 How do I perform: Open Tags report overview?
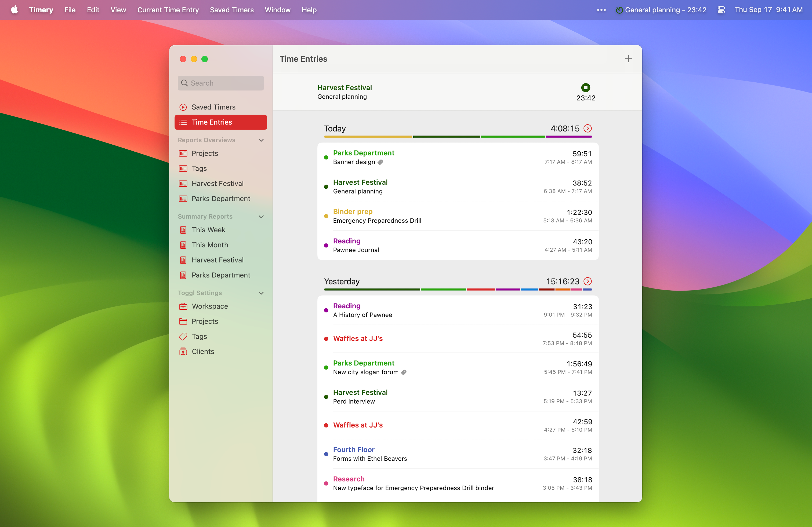coord(220,169)
